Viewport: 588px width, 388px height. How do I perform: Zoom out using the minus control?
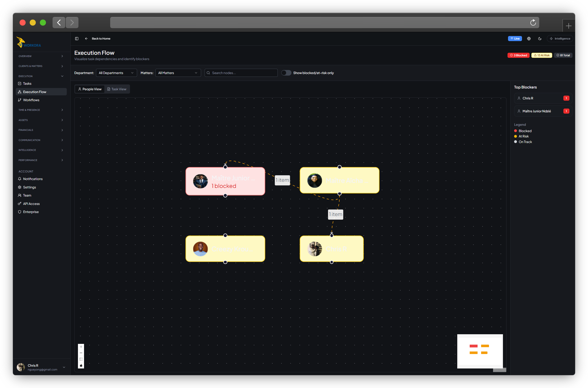(81, 353)
